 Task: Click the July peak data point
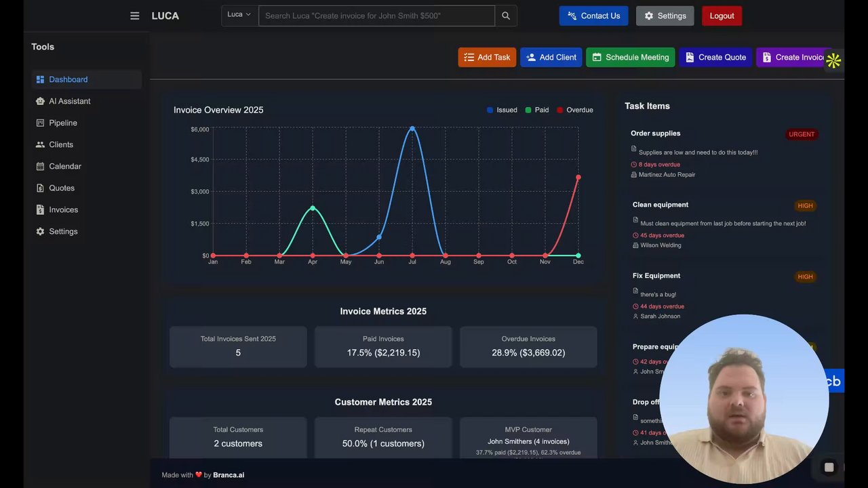(412, 128)
